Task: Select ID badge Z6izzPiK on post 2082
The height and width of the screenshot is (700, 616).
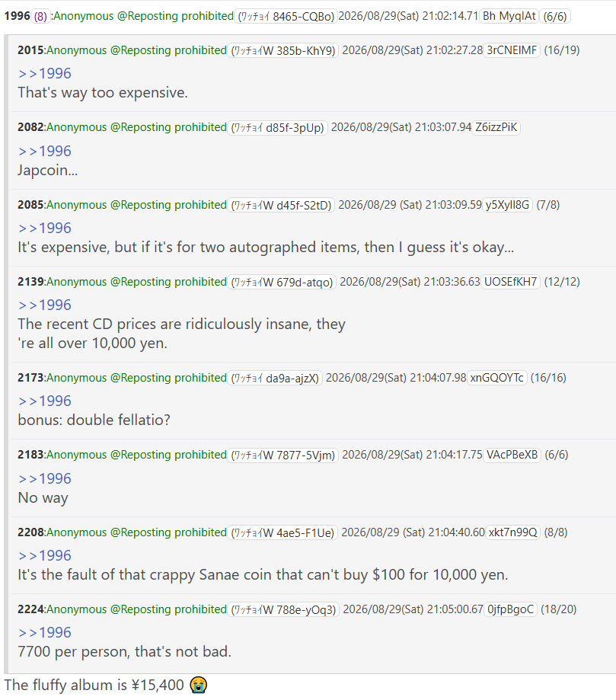Action: tap(496, 127)
